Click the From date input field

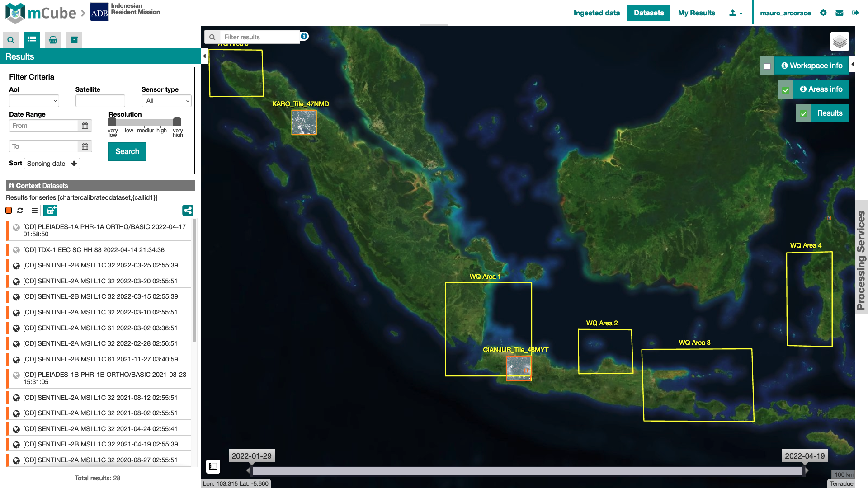click(43, 126)
